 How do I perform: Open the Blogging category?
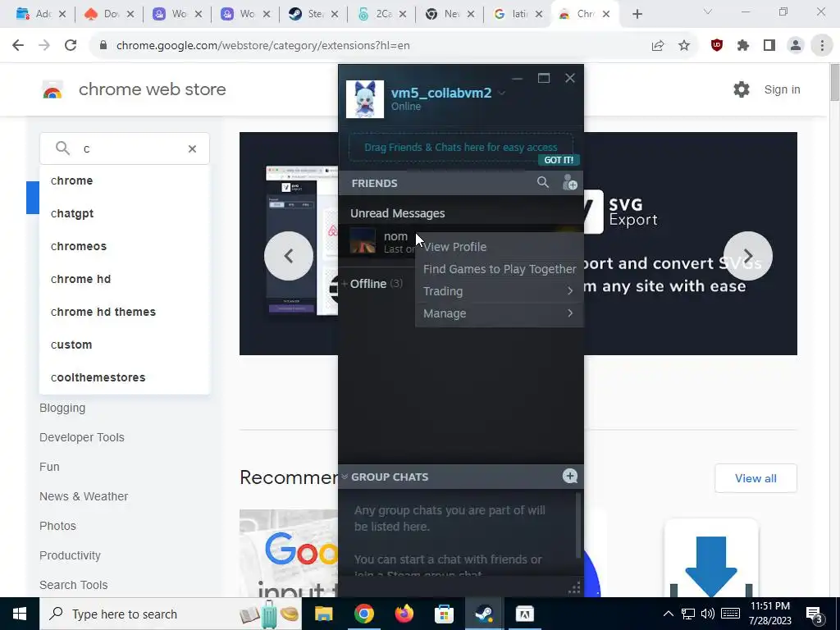(62, 409)
